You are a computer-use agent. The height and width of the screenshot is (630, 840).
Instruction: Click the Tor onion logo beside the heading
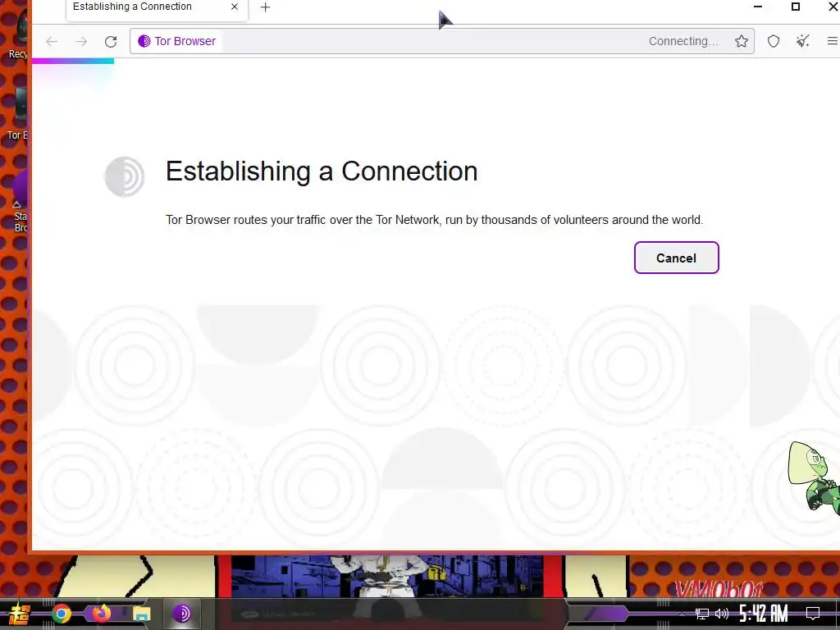[x=125, y=176]
